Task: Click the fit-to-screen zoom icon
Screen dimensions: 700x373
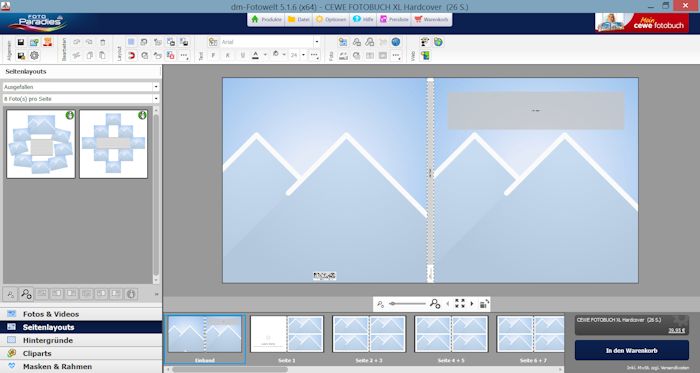Action: click(460, 304)
